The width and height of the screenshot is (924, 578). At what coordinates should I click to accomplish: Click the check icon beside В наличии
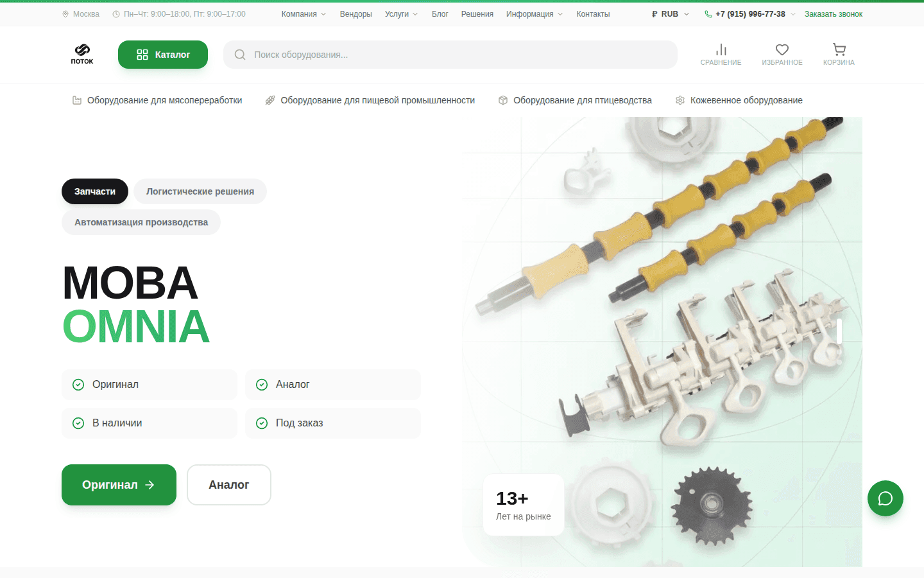tap(78, 423)
